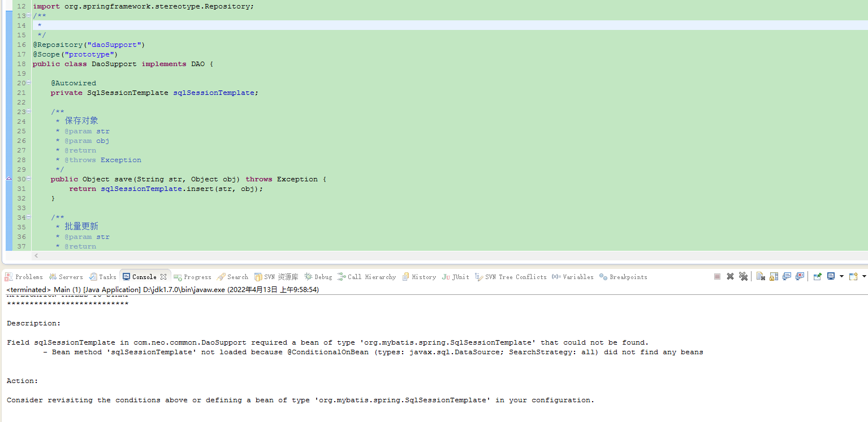Toggle show console on standard error change
Screen dimensions: 868x422
point(800,276)
